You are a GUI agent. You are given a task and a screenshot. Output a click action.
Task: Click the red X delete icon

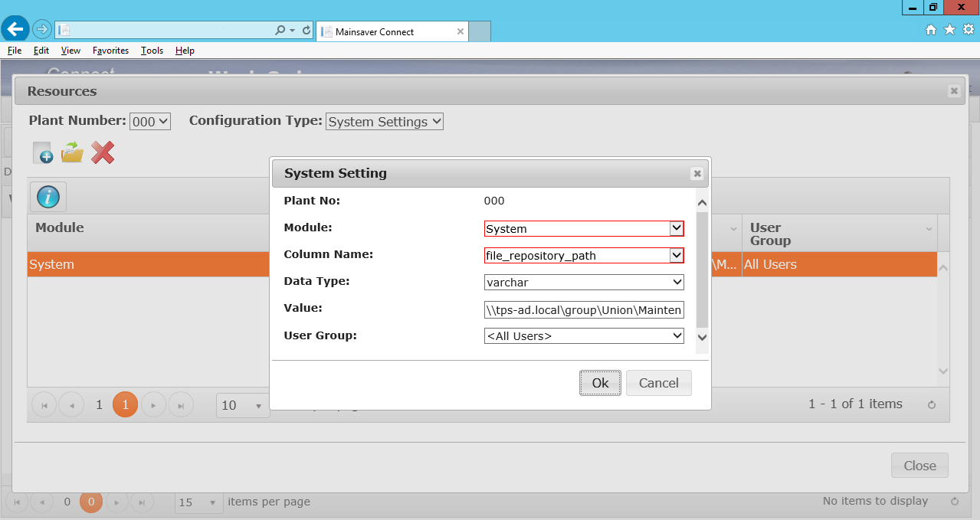103,152
